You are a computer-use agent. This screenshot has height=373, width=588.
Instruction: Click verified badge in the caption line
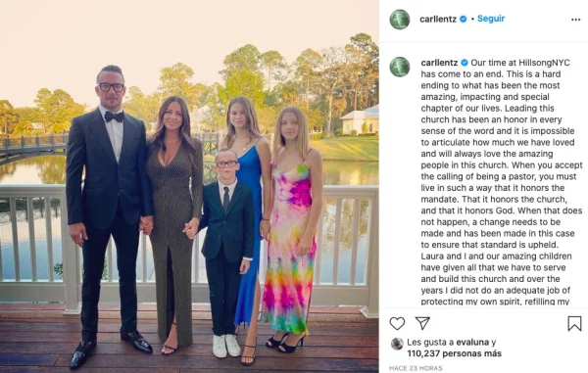point(465,63)
